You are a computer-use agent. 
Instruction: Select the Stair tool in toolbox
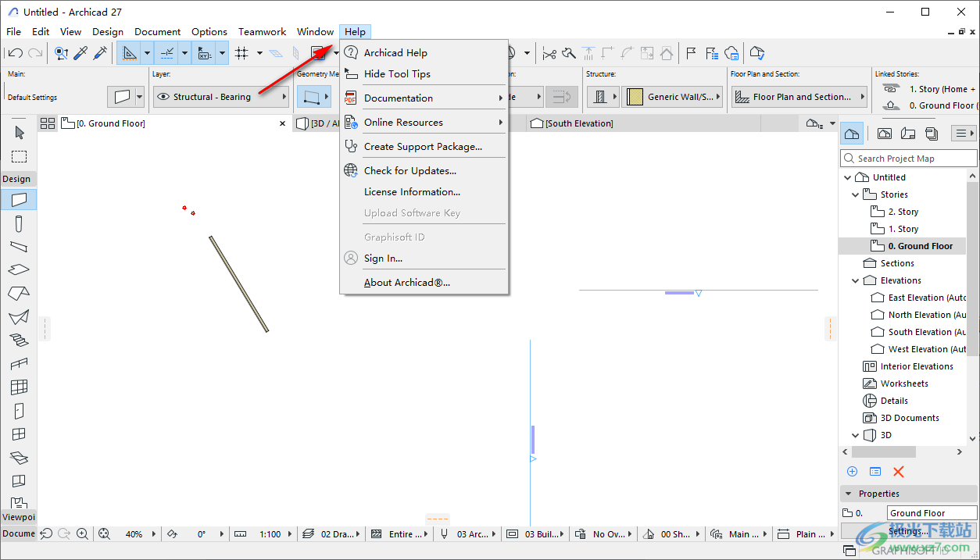(19, 341)
